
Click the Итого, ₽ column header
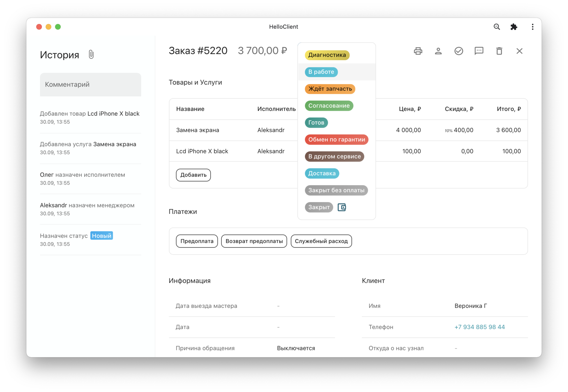[x=509, y=109]
